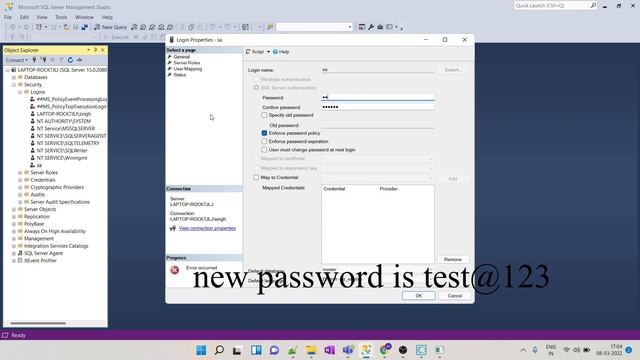The width and height of the screenshot is (640, 360).
Task: Click the Confirm password input field
Action: (378, 107)
